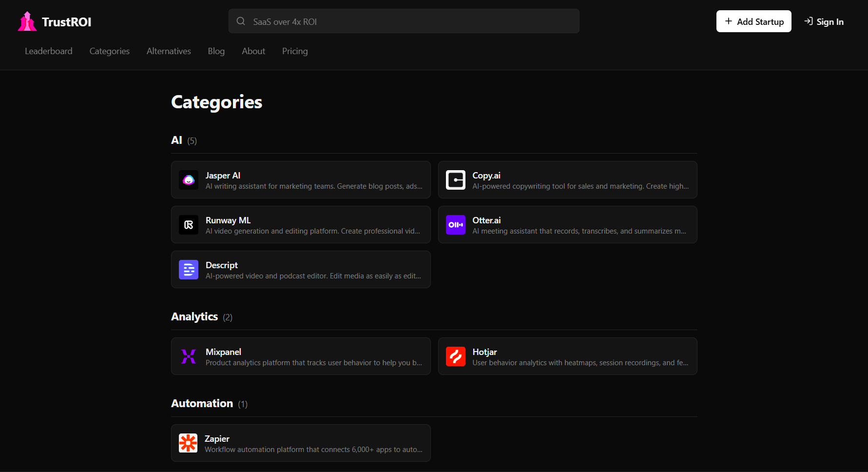Screen dimensions: 868x472
Task: Open the Blog nav link
Action: pyautogui.click(x=216, y=51)
